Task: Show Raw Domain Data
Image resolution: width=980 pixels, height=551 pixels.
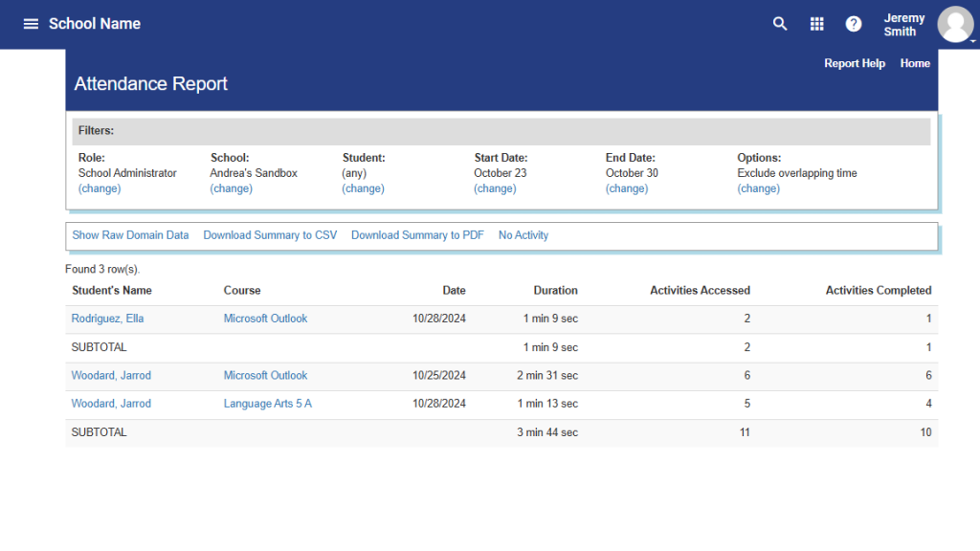Action: click(130, 235)
